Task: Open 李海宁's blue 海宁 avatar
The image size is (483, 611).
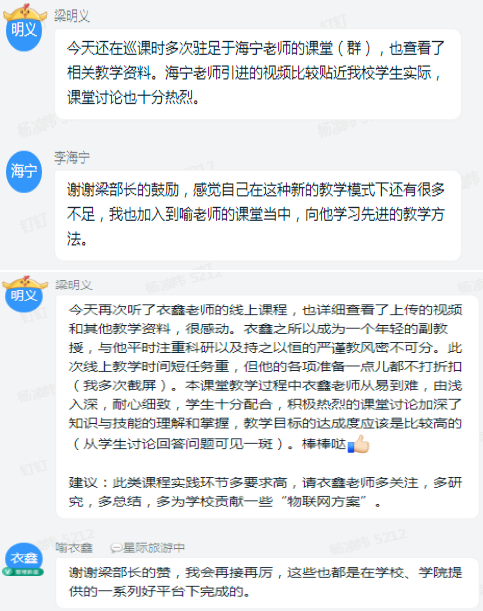Action: click(24, 171)
